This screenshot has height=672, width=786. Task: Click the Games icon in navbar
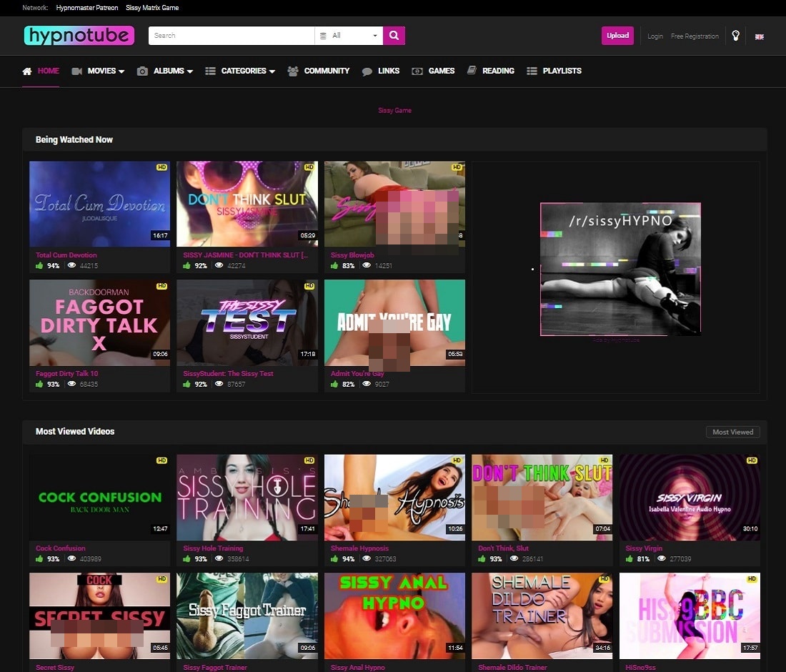click(x=417, y=71)
